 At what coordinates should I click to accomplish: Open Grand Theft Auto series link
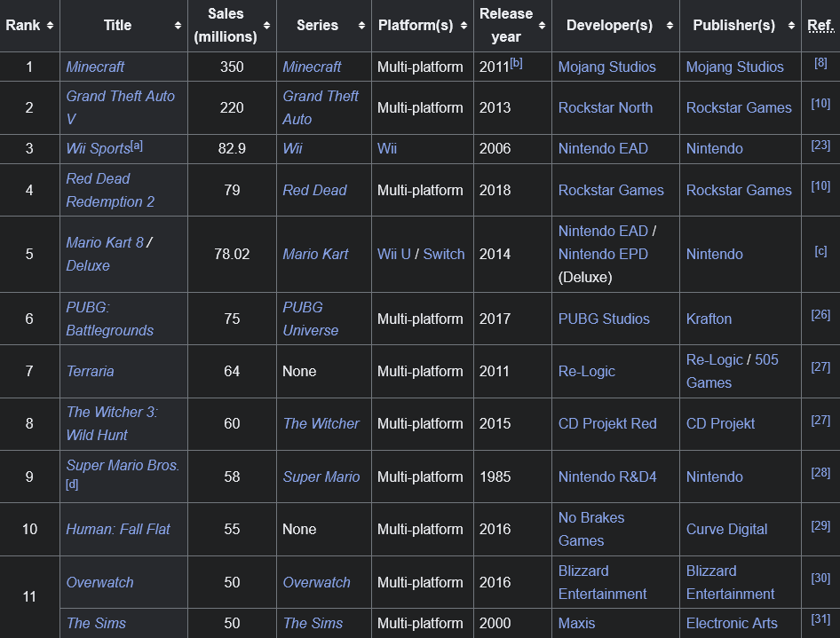coord(321,107)
